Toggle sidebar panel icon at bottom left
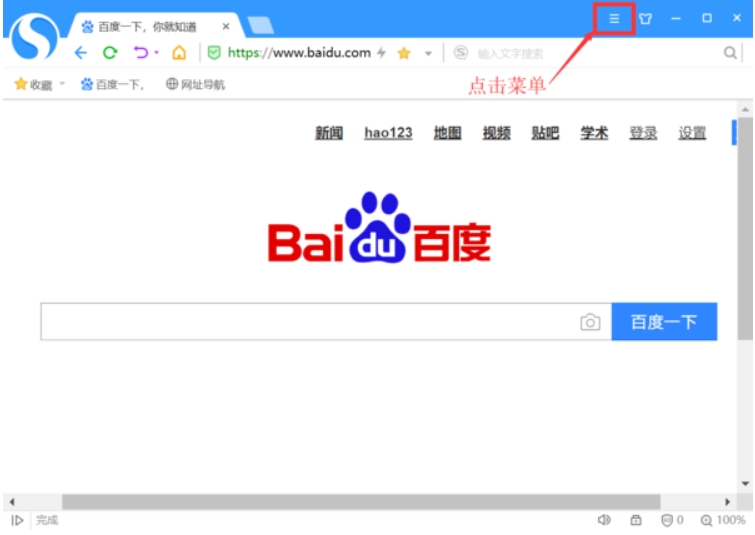755x535 pixels. [17, 520]
